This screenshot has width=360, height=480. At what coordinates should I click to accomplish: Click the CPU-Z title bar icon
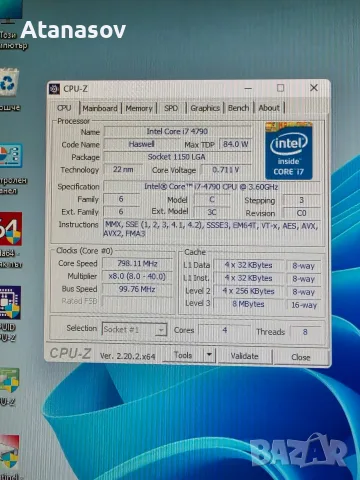coord(54,89)
